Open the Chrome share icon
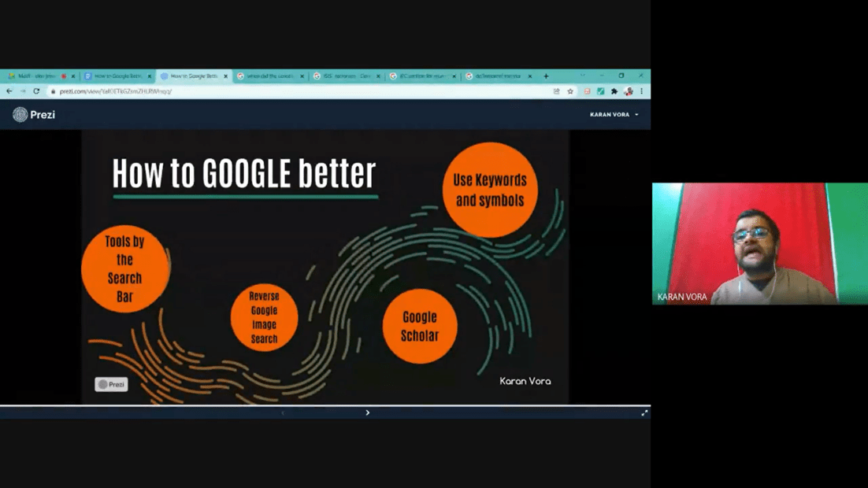Image resolution: width=868 pixels, height=488 pixels. tap(557, 91)
